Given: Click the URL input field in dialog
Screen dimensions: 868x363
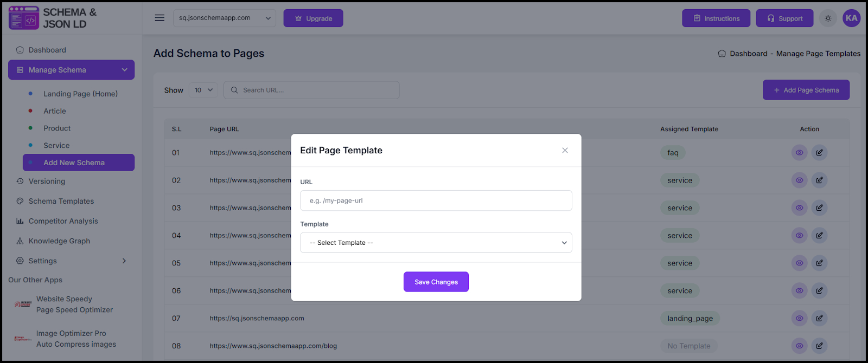Looking at the screenshot, I should point(436,200).
